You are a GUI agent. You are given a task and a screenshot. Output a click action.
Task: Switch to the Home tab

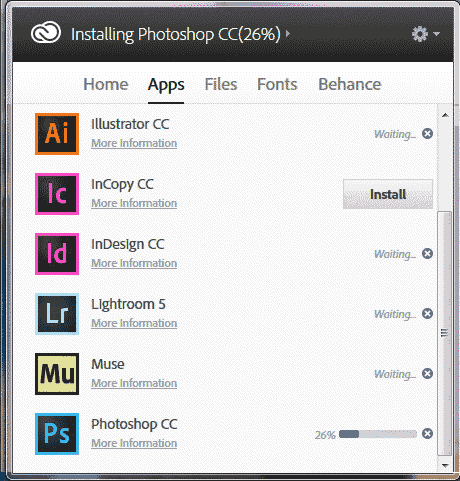[106, 84]
